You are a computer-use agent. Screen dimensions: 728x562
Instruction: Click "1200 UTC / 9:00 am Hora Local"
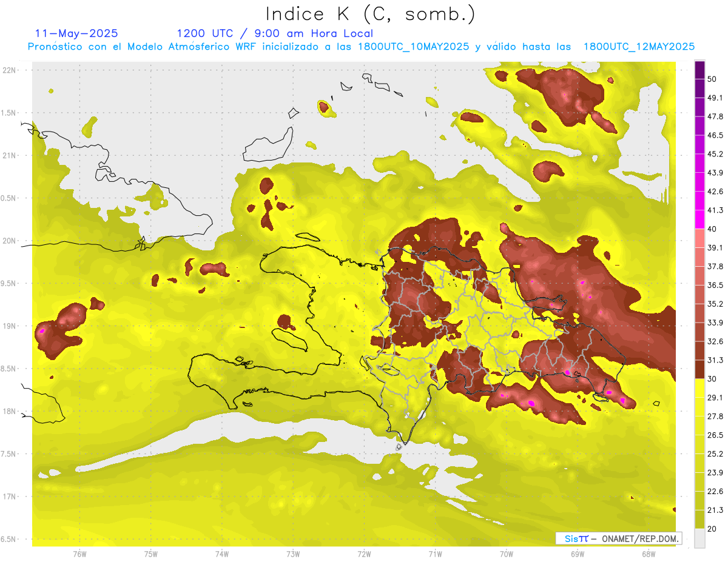275,33
